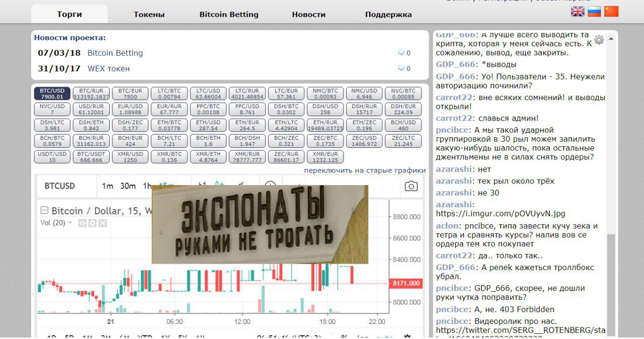Switch site language to Russian flag

(594, 12)
